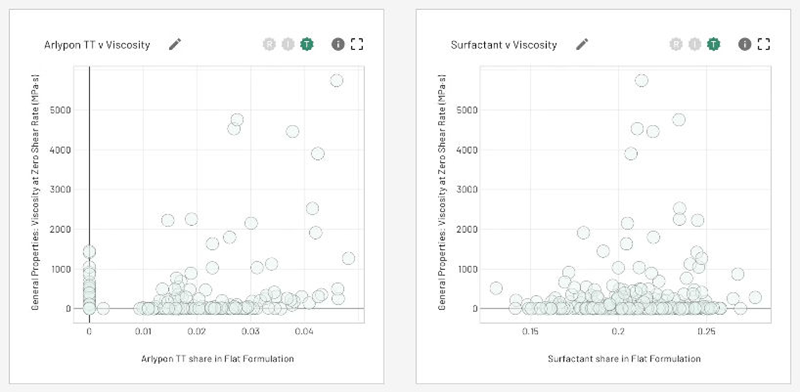Click 'Surfactant share in Flat Formulation' axis label

pos(624,359)
